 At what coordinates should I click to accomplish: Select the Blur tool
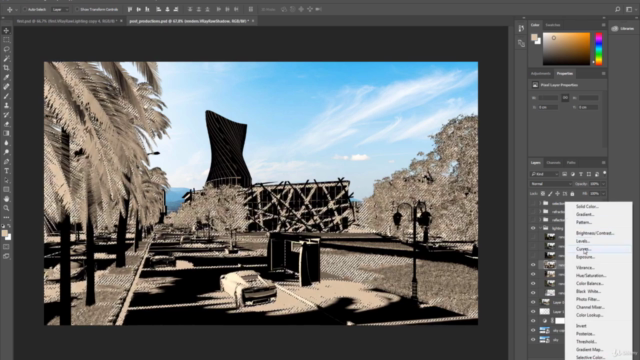pos(6,143)
